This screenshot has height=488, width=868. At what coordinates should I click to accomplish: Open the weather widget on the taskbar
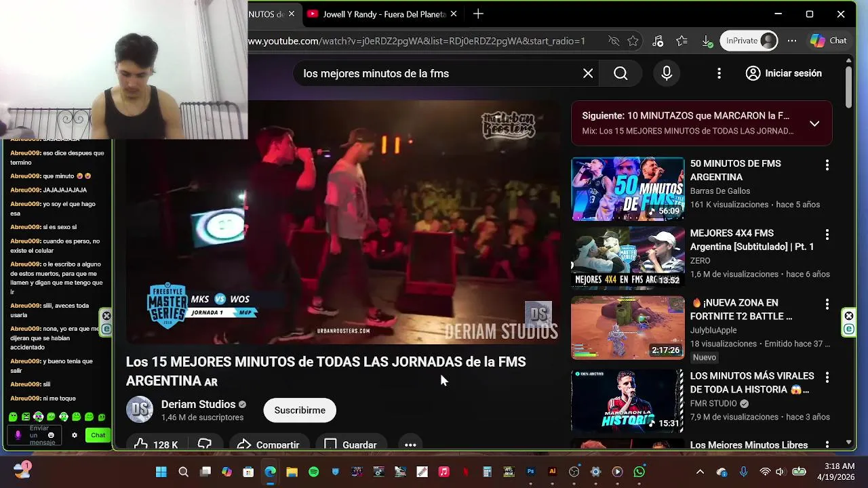(22, 470)
